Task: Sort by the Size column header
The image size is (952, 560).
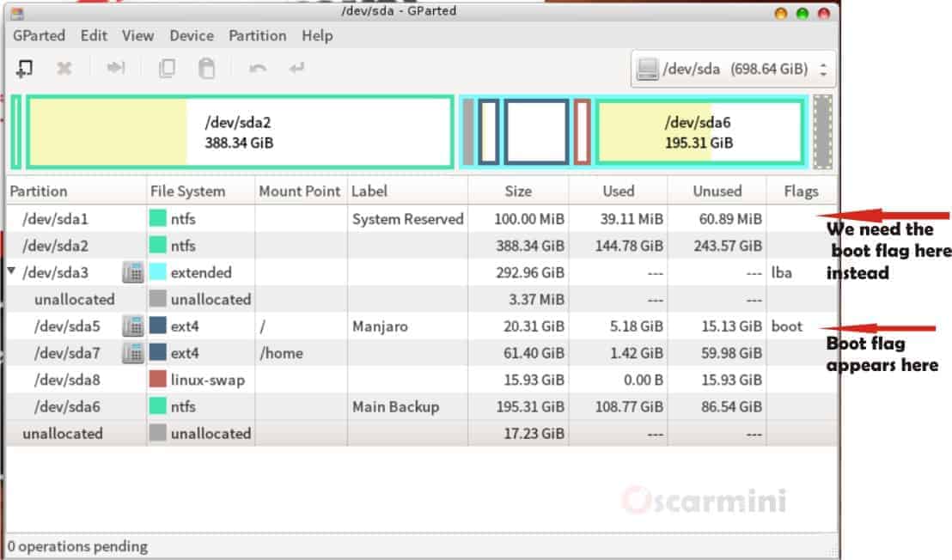Action: tap(517, 191)
